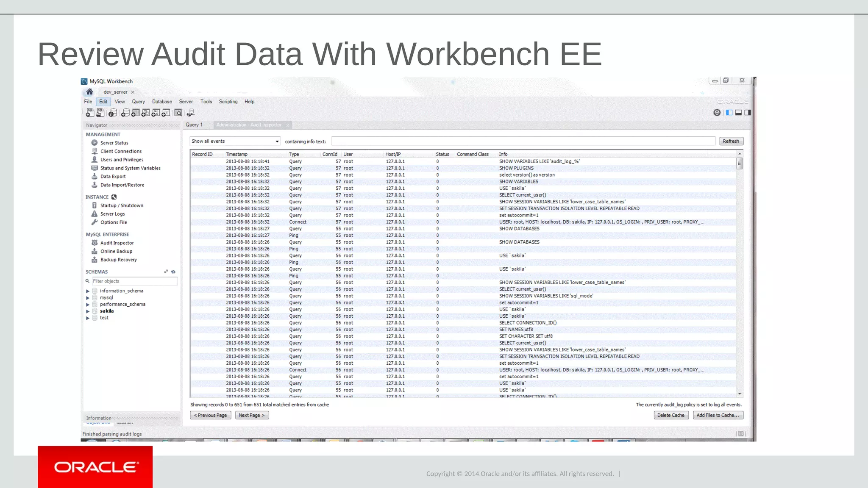
Task: Expand the sakila schema node
Action: click(88, 311)
